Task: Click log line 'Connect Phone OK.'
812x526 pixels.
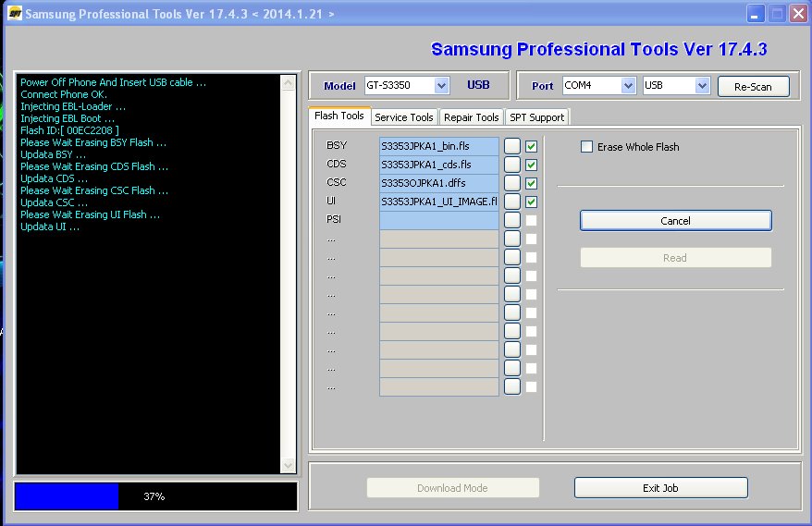Action: click(x=64, y=94)
